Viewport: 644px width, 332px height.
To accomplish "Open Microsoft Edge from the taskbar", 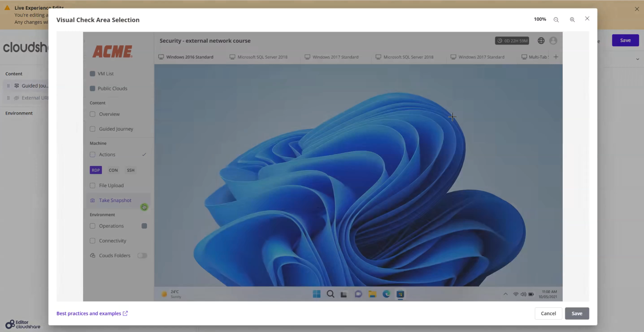I will pos(386,294).
